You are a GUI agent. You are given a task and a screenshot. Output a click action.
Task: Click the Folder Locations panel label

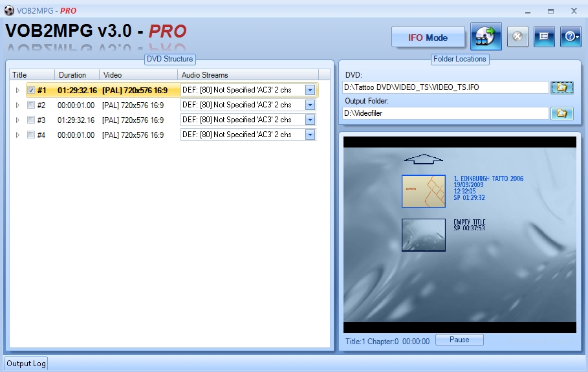click(460, 59)
